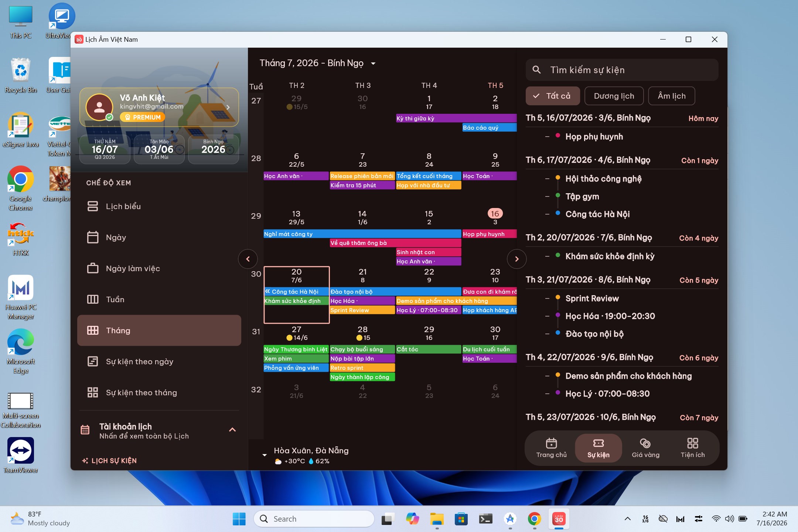Open Tập gym in event list
This screenshot has width=798, height=532.
582,197
